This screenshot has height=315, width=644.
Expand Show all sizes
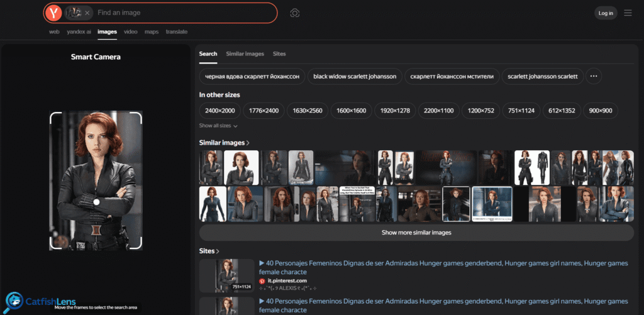point(218,126)
